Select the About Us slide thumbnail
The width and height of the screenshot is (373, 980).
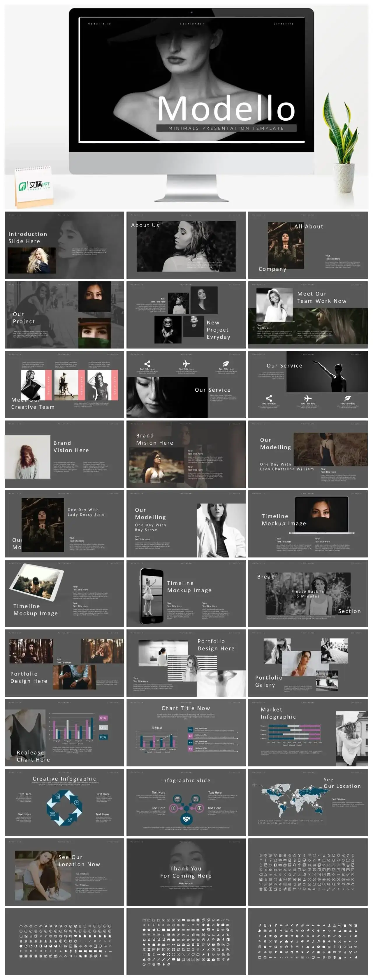click(186, 245)
